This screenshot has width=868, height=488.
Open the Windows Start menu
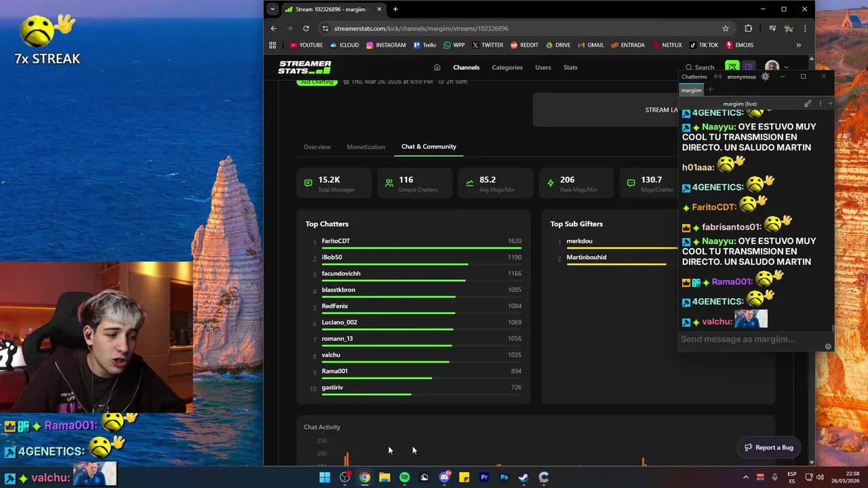point(325,477)
